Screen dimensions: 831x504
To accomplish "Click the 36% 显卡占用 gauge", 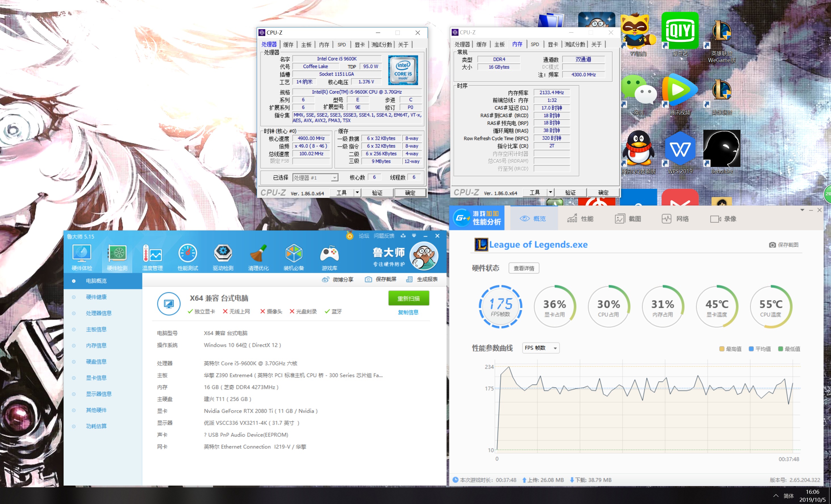I will click(x=555, y=307).
